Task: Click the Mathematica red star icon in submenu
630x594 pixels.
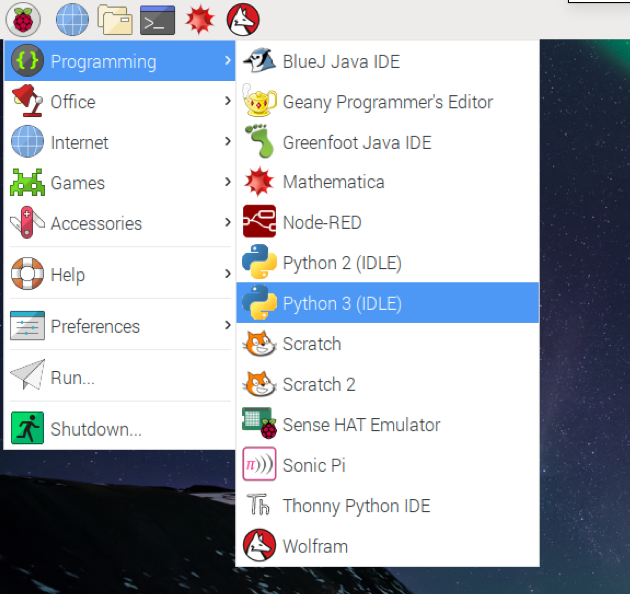Action: pos(259,182)
